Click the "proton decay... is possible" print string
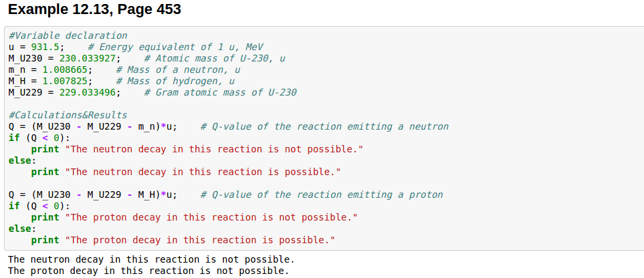This screenshot has height=278, width=644. coord(200,240)
